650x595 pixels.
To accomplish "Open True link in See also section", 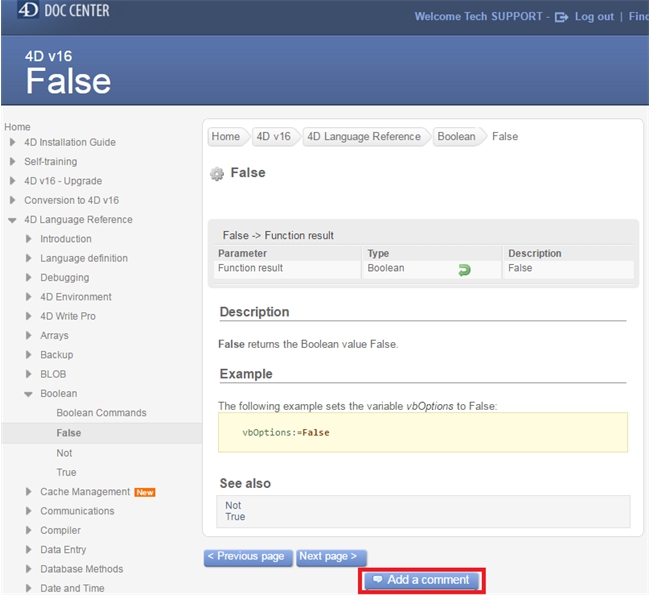I will [235, 517].
